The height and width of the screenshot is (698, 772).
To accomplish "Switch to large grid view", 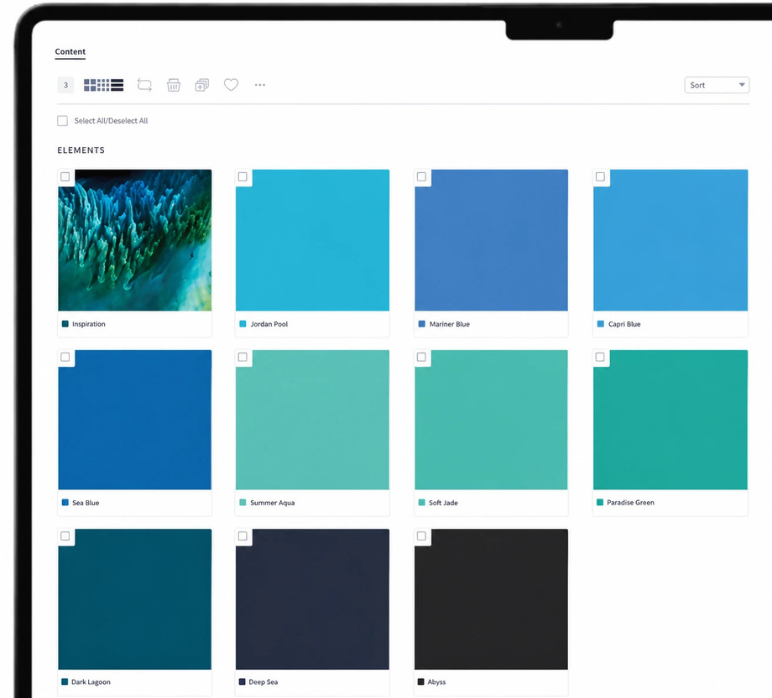I will pyautogui.click(x=90, y=85).
